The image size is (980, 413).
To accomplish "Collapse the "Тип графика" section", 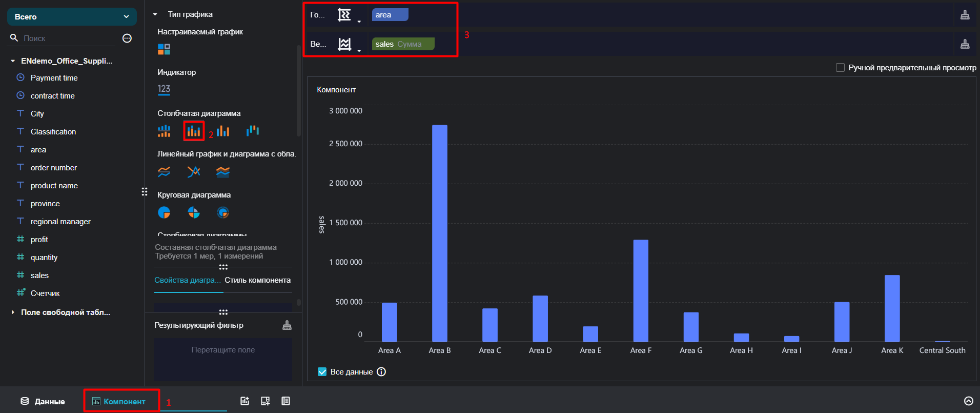I will point(155,14).
